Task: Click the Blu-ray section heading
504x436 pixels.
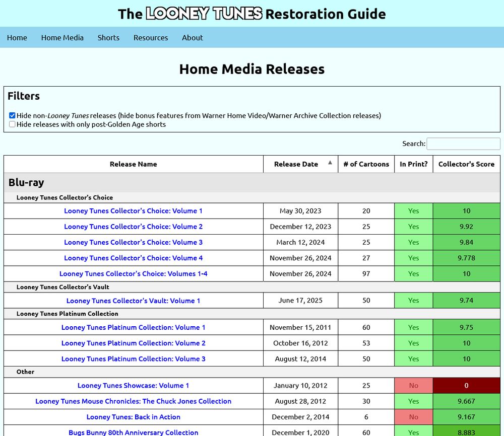Action: [x=26, y=182]
